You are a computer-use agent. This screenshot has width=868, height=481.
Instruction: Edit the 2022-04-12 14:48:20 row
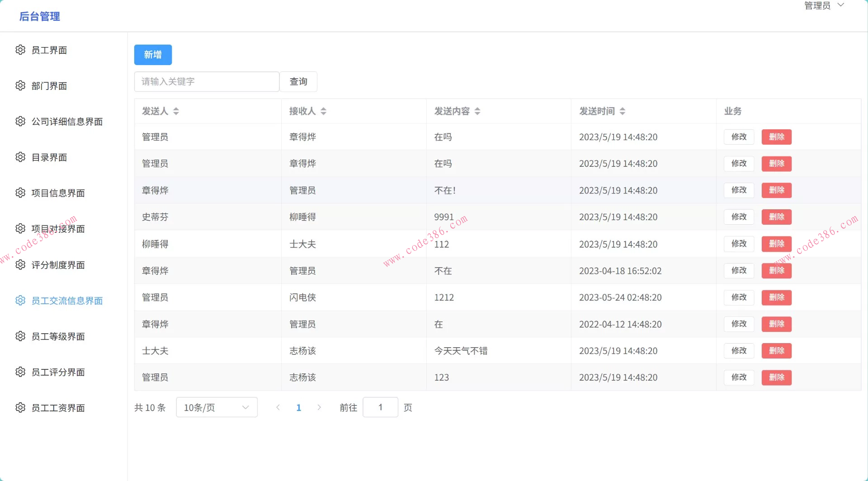(x=739, y=324)
